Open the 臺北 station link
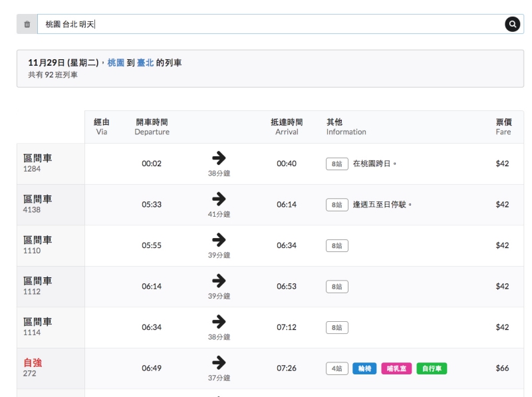Screen dimensions: 532x397 coord(145,63)
